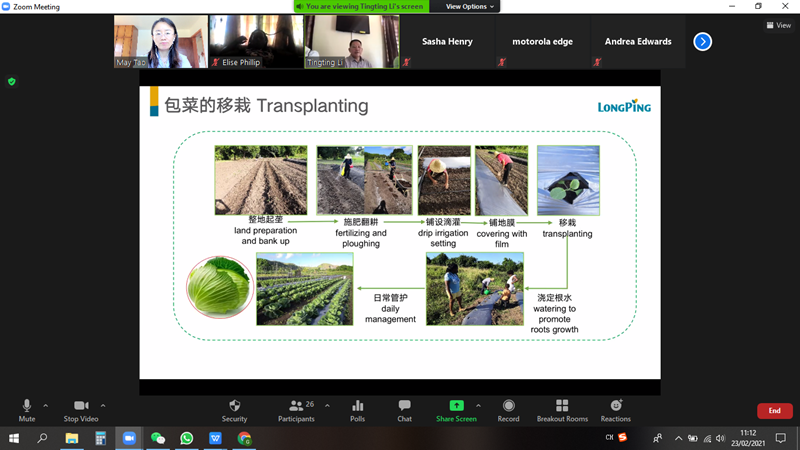Open WhatsApp from the Windows taskbar
The height and width of the screenshot is (450, 800).
click(x=187, y=438)
